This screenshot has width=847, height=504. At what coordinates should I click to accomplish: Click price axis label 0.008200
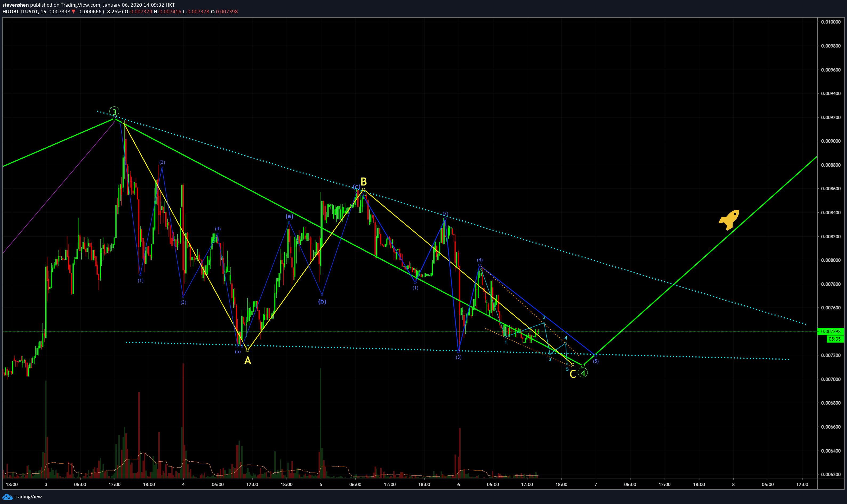click(x=831, y=236)
